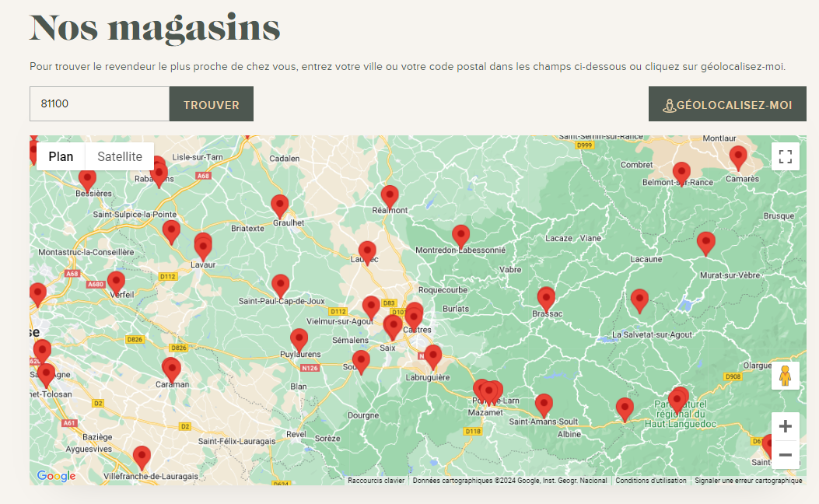Click the Olargues town label
Image resolution: width=819 pixels, height=504 pixels.
click(x=758, y=365)
